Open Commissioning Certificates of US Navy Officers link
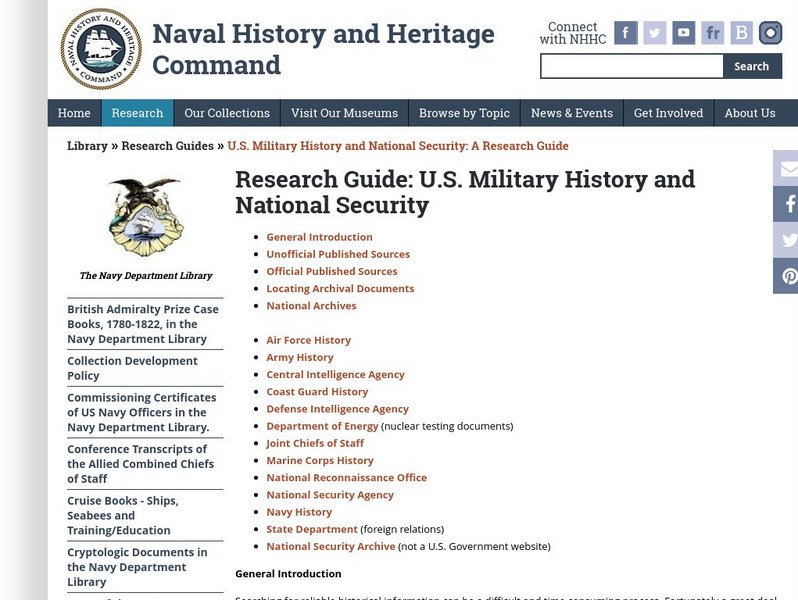 coord(141,412)
